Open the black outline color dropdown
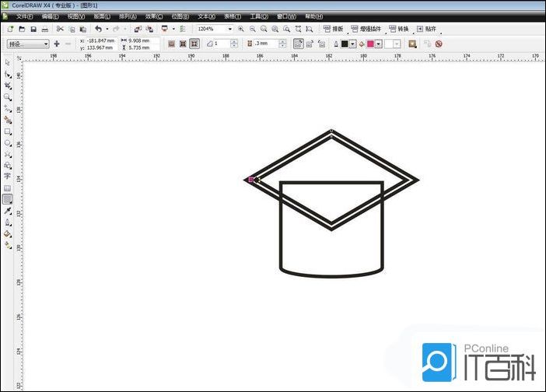The image size is (546, 392). (352, 44)
